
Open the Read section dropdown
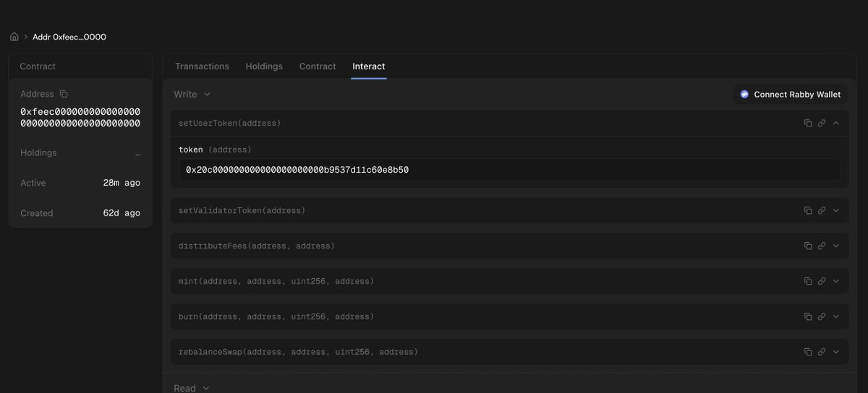pyautogui.click(x=192, y=388)
